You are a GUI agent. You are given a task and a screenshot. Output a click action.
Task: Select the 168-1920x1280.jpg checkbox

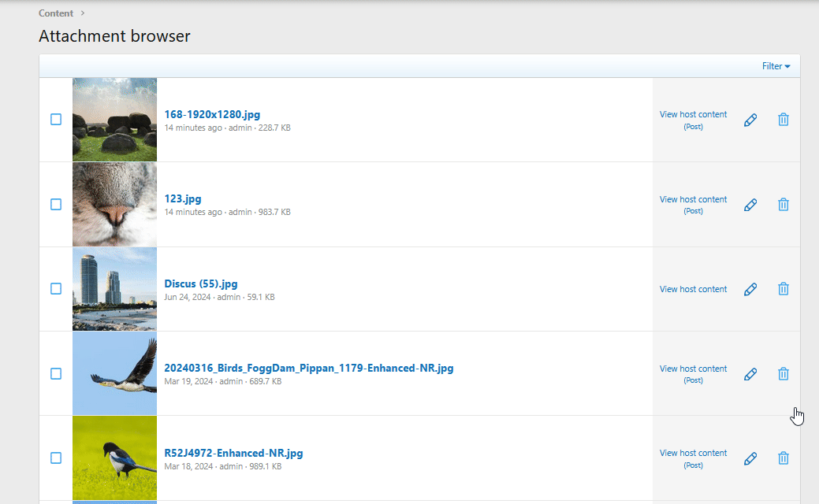pos(56,120)
